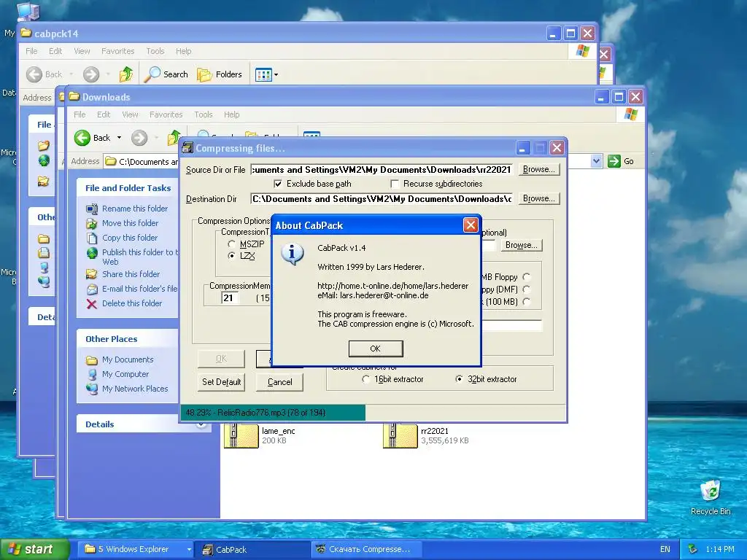Expand the Details panel chevron
The height and width of the screenshot is (560, 747).
pos(201,424)
